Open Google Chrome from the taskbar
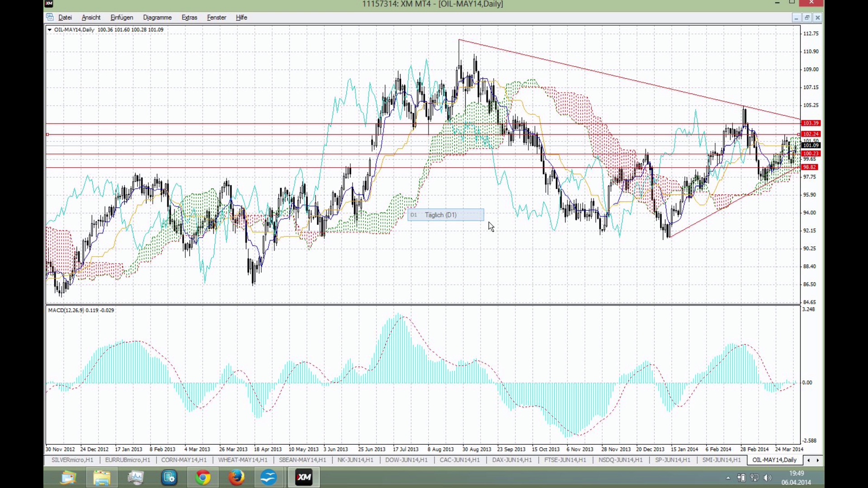 [203, 477]
